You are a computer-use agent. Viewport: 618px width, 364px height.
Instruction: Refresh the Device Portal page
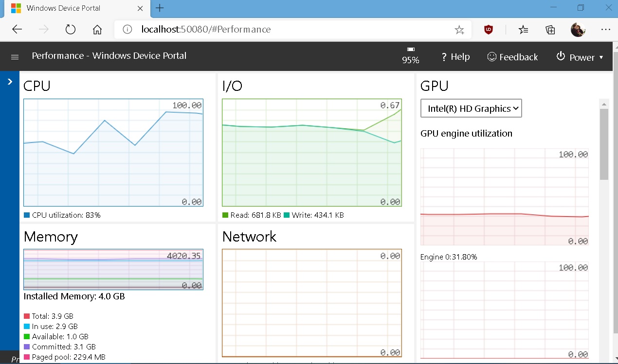pyautogui.click(x=71, y=29)
